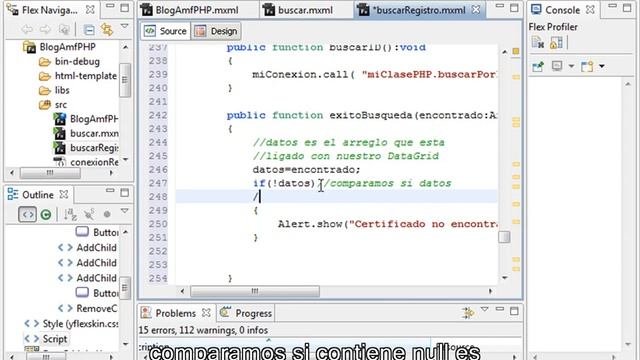This screenshot has height=360, width=640.
Task: Click the clear console icon
Action: pos(538,43)
